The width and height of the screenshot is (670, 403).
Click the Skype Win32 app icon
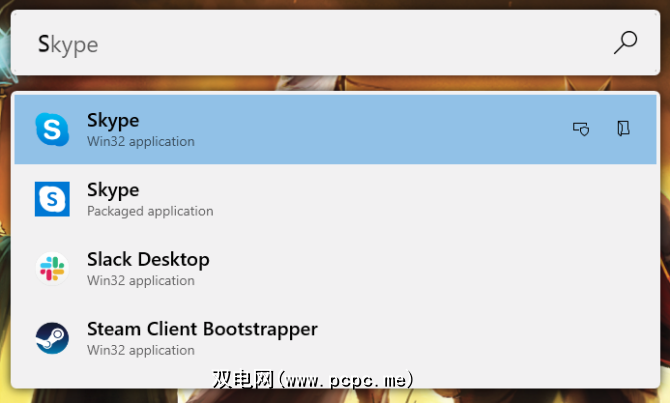click(x=52, y=129)
